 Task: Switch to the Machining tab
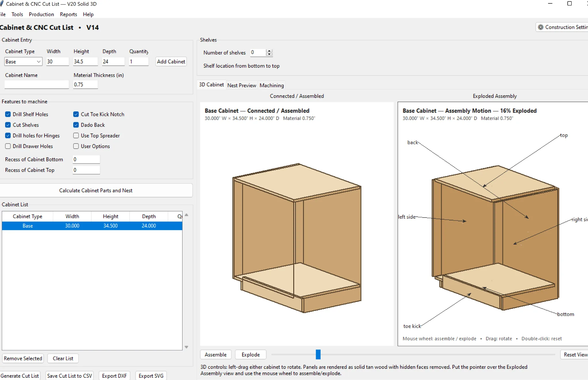pos(271,85)
